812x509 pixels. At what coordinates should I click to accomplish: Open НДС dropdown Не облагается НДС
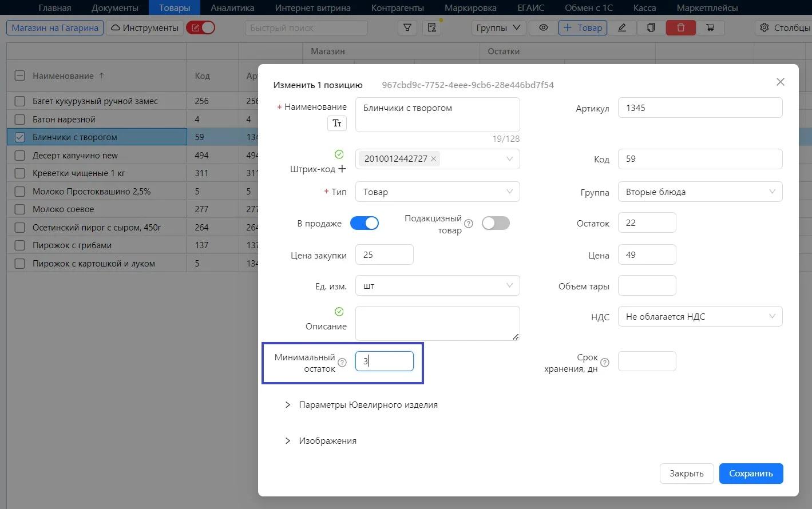pyautogui.click(x=700, y=316)
